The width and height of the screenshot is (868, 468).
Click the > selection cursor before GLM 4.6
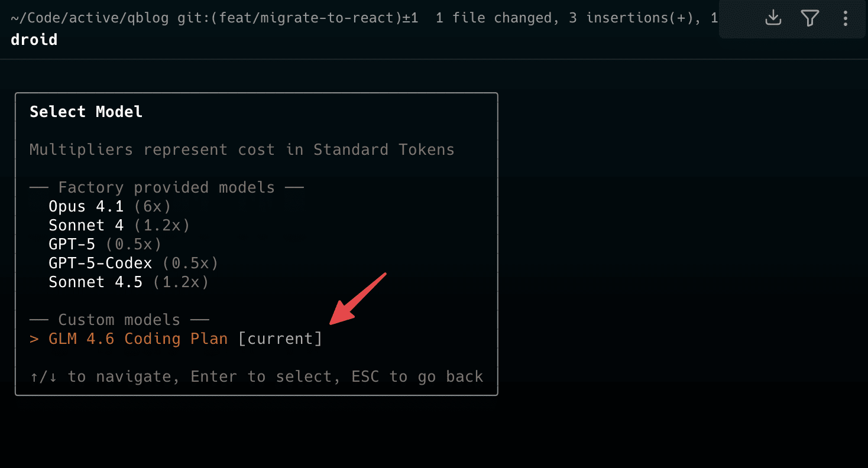[x=34, y=339]
